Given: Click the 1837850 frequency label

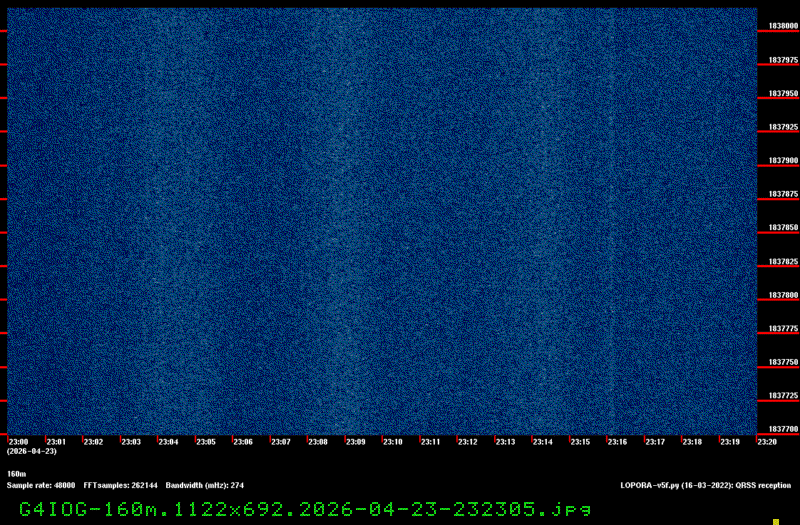Looking at the screenshot, I should point(783,228).
